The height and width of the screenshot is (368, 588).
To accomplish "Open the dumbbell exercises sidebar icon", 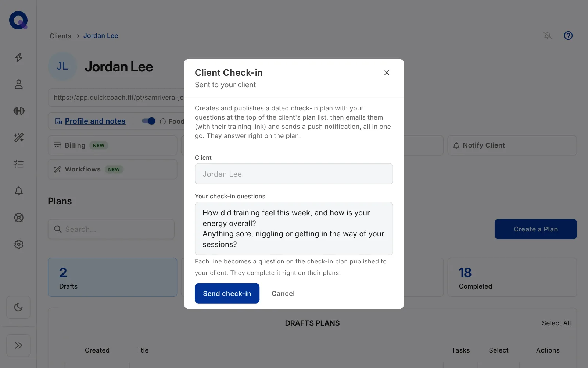I will pos(19,111).
